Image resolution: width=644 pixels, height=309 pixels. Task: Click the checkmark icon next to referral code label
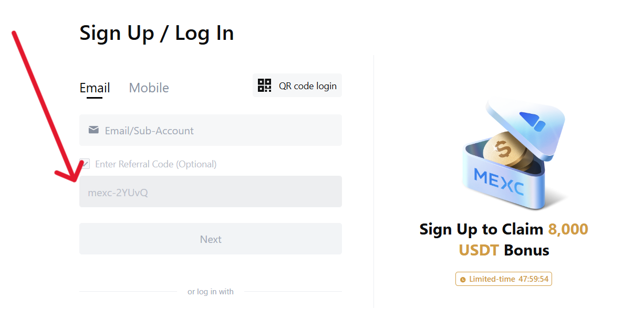coord(85,164)
